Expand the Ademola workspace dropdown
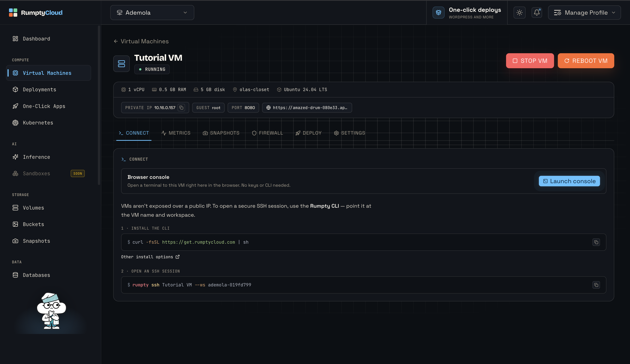The width and height of the screenshot is (630, 364). point(152,13)
